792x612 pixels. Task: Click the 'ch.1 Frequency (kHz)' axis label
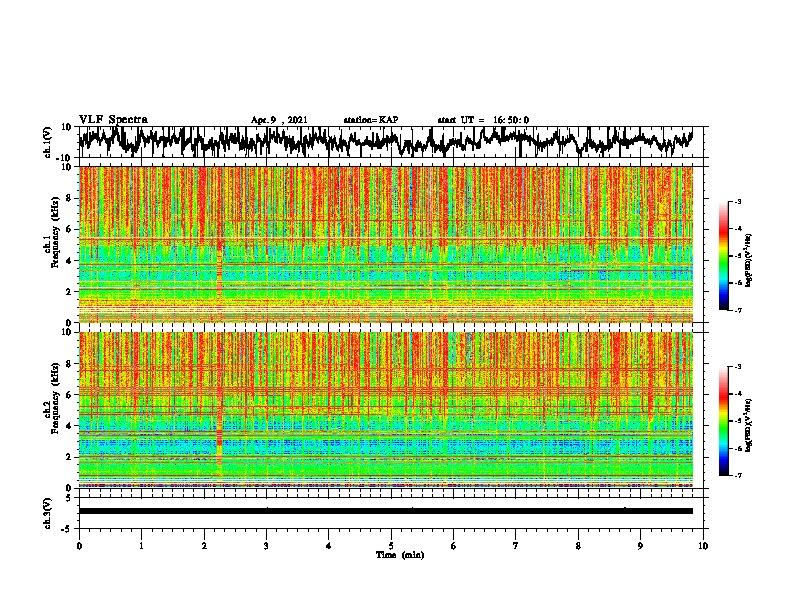51,232
